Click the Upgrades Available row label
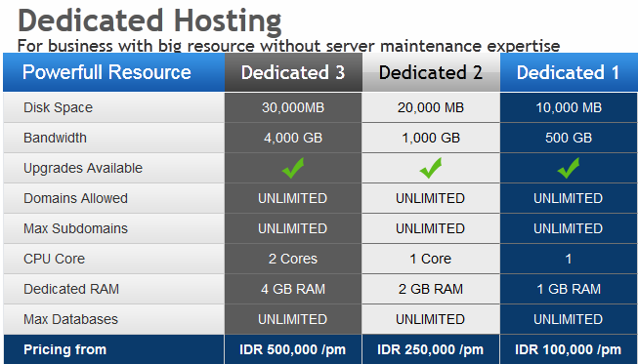Screen dimensions: 638x364 click(83, 168)
